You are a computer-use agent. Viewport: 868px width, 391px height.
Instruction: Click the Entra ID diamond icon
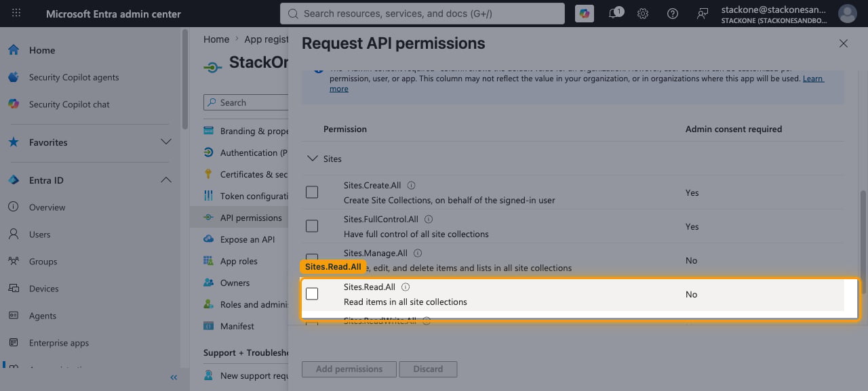pos(14,180)
